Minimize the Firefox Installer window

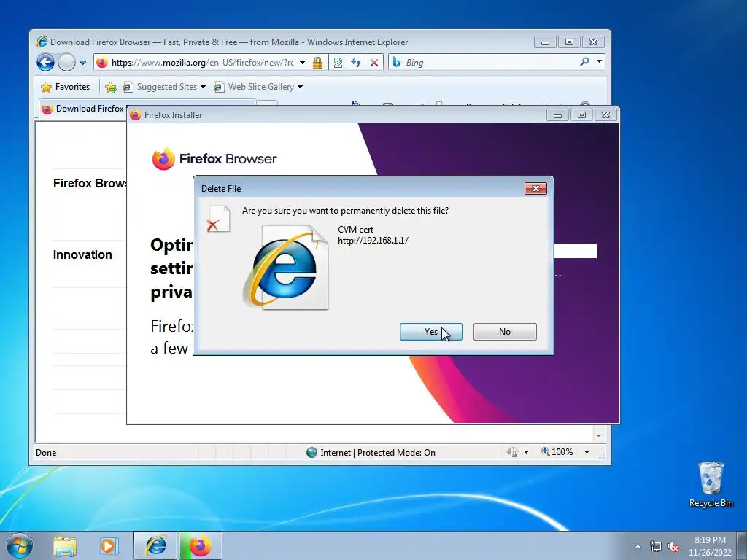(557, 115)
